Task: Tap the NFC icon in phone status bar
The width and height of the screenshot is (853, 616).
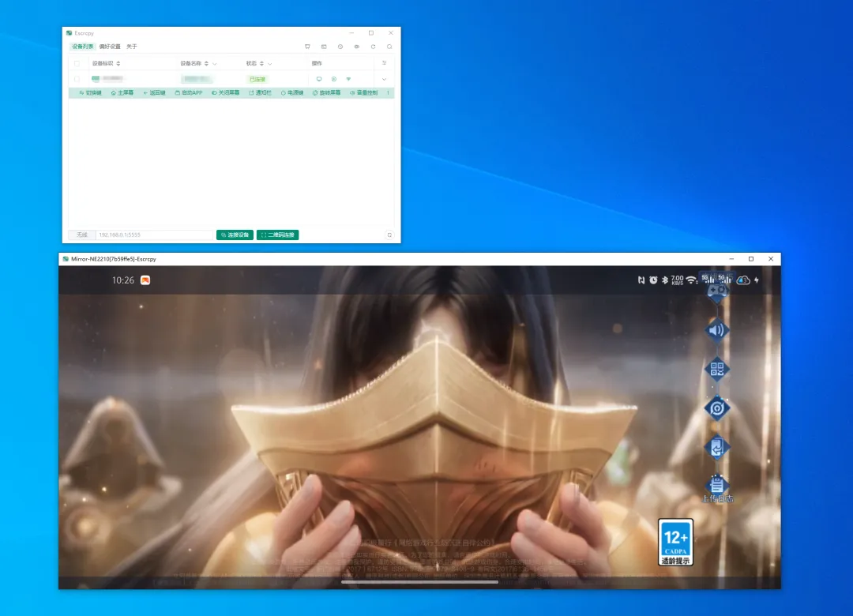Action: [x=641, y=280]
